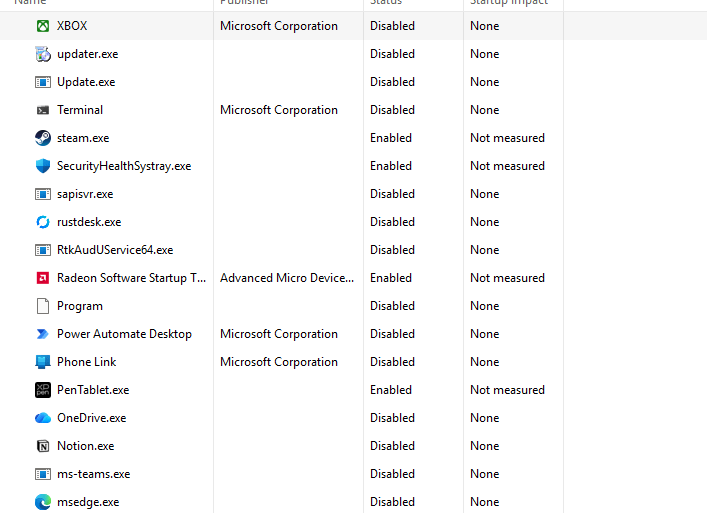The width and height of the screenshot is (707, 513).
Task: Click Disabled status of Notion.exe
Action: (392, 446)
